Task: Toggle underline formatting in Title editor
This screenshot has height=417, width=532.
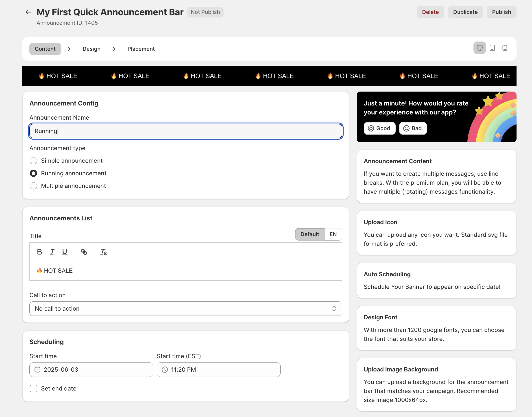Action: pos(65,252)
